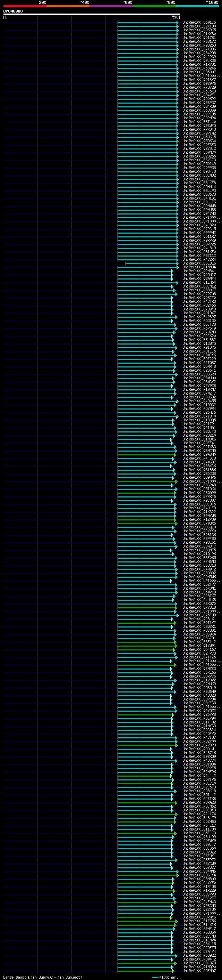
Task: Click the Large gaps legend text
Action: point(43,977)
